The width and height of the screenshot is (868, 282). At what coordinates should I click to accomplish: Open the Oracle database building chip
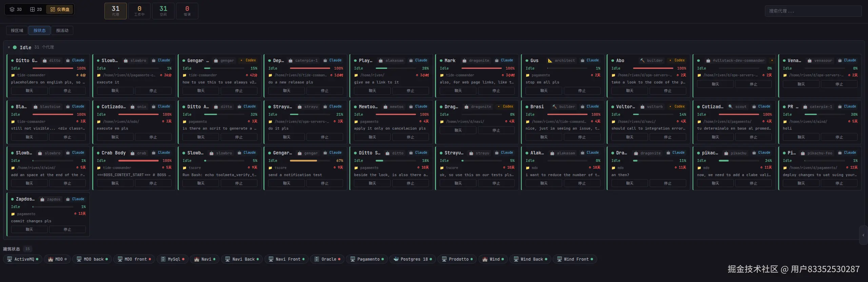tap(327, 259)
